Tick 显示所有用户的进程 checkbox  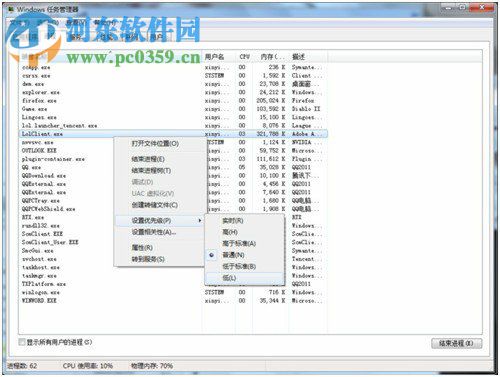[22, 342]
